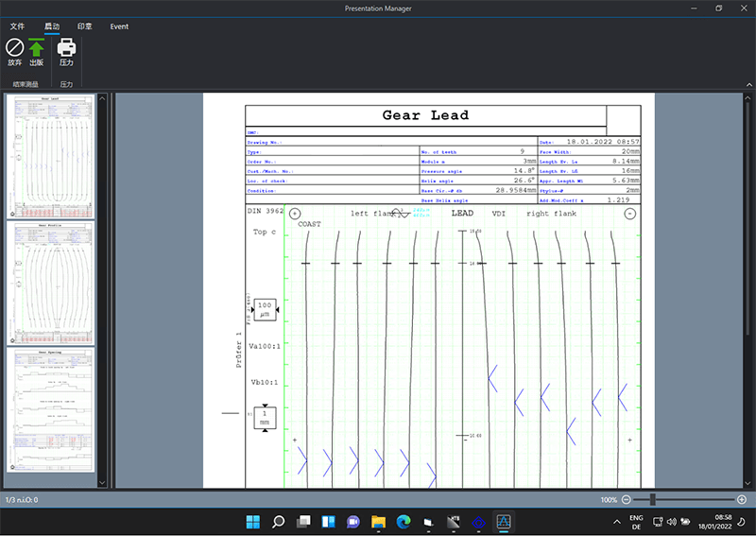Image resolution: width=756 pixels, height=536 pixels.
Task: Click the '1 mm' scale box
Action: click(265, 418)
